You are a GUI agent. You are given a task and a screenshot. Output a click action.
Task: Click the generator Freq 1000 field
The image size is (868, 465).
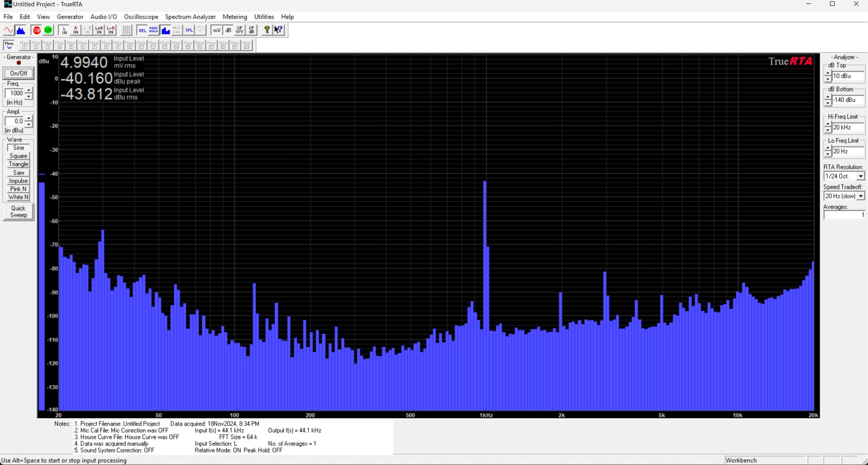(x=15, y=93)
